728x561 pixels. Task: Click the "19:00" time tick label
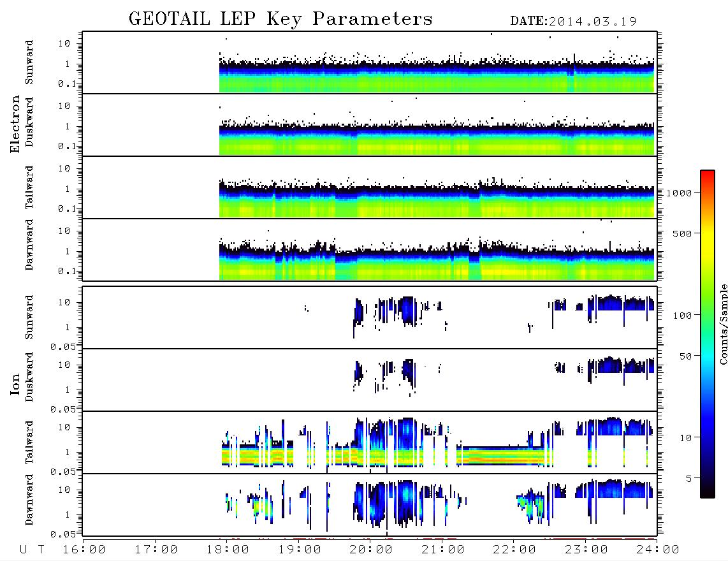[300, 550]
